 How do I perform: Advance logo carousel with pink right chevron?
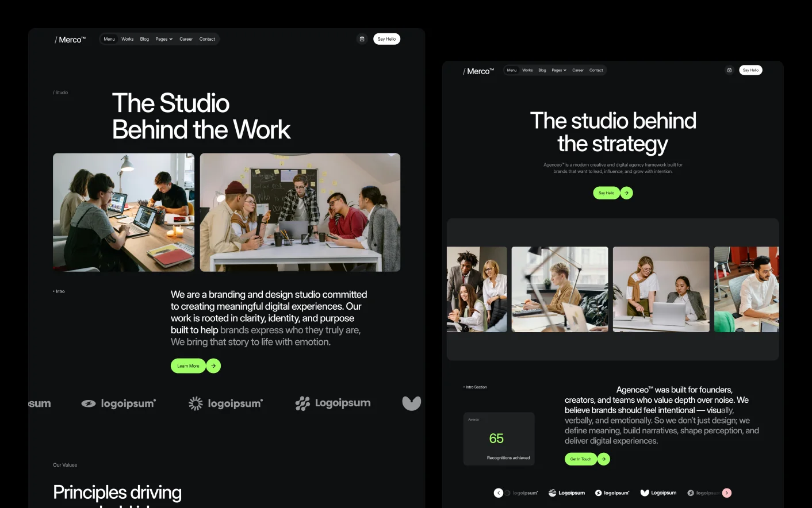tap(727, 493)
